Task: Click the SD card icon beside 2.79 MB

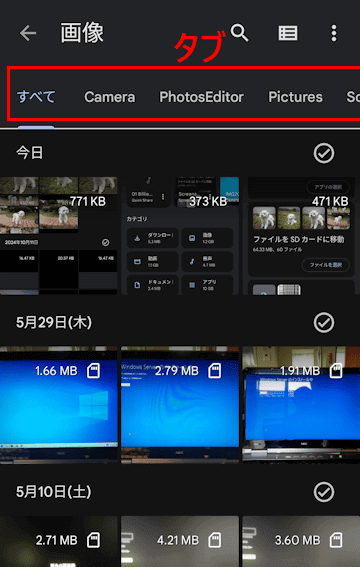Action: tap(215, 371)
